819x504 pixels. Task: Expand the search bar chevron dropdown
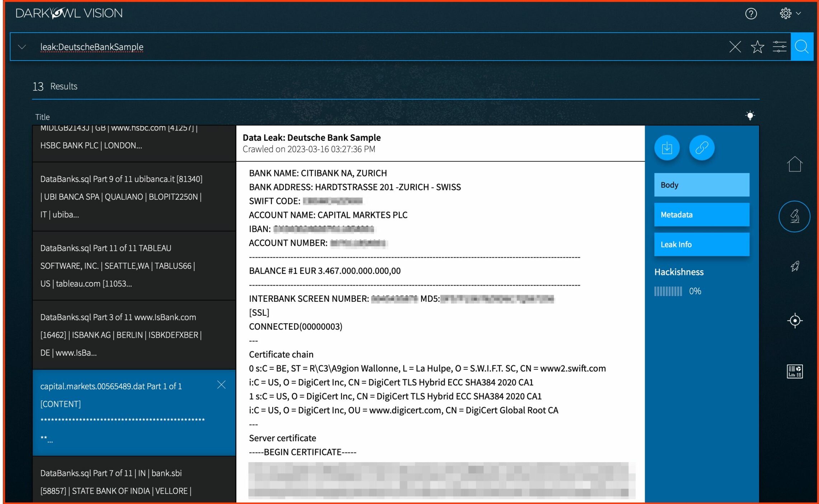[x=22, y=47]
